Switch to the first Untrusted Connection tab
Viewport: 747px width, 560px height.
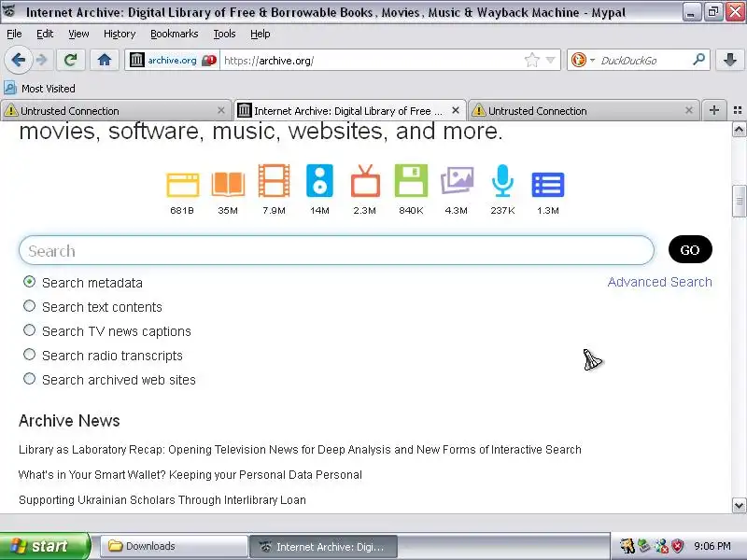tap(115, 111)
